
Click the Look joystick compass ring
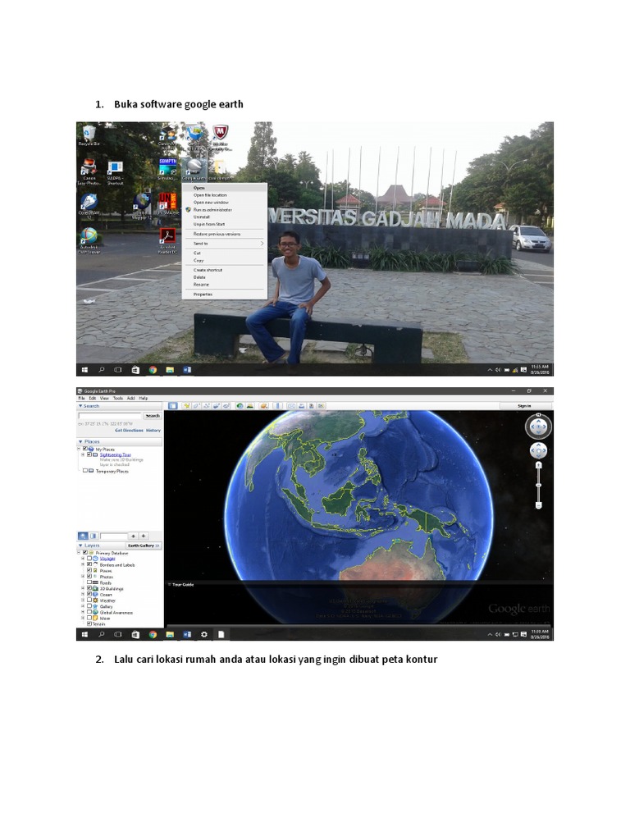coord(538,427)
